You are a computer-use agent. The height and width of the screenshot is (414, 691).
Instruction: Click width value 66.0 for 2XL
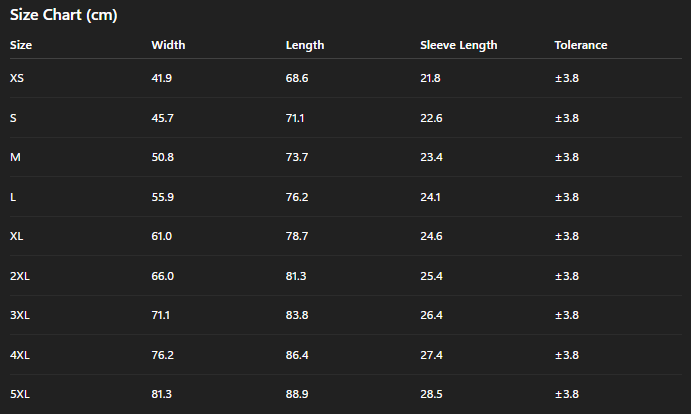[x=162, y=276]
